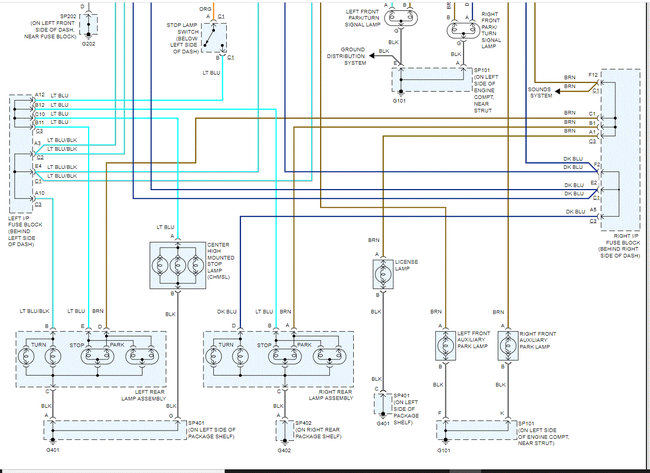Click the B12 connector pin label
The image size is (650, 473).
pyautogui.click(x=39, y=105)
